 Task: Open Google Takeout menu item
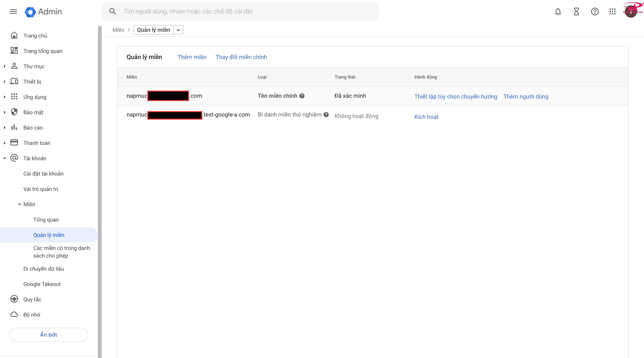42,284
